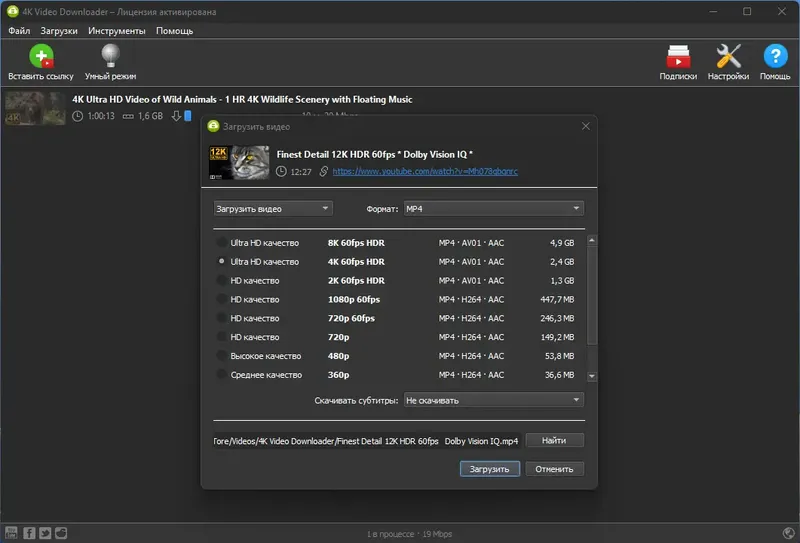The height and width of the screenshot is (543, 800).
Task: Click the save path input field
Action: coord(367,441)
